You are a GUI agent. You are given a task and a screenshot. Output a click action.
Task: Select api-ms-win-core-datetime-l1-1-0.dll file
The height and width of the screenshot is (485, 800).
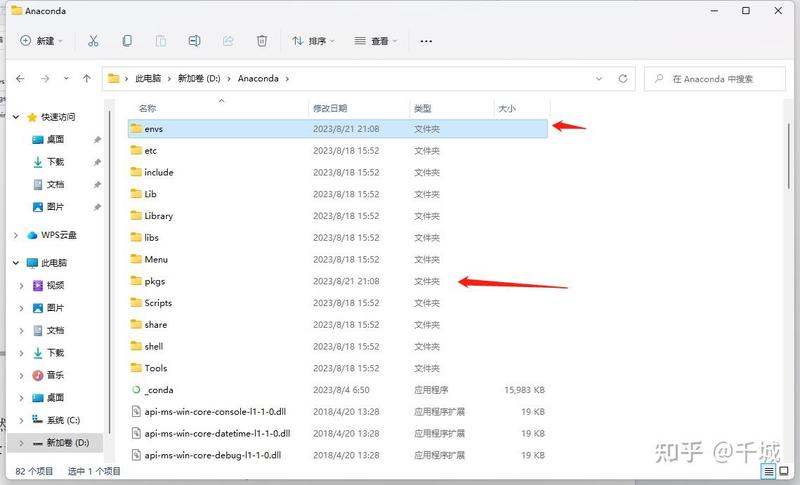[338, 433]
